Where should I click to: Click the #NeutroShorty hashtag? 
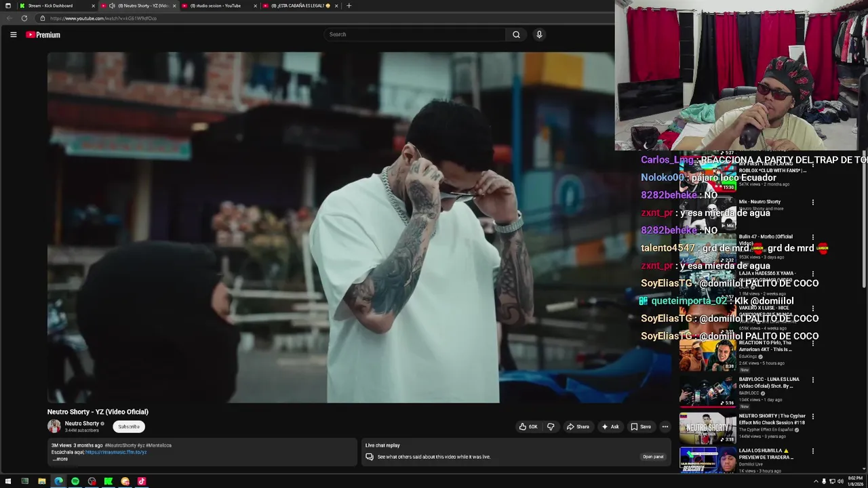(x=121, y=445)
